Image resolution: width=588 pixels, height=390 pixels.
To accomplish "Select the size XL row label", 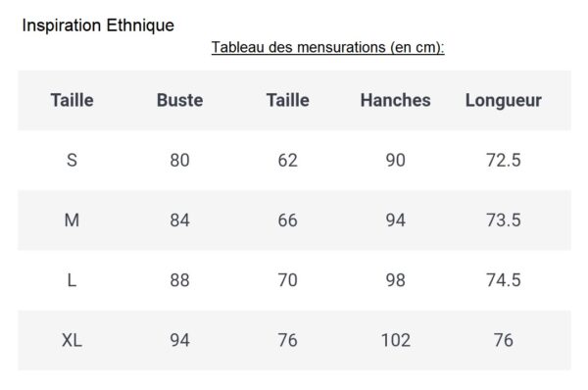I will pyautogui.click(x=72, y=340).
